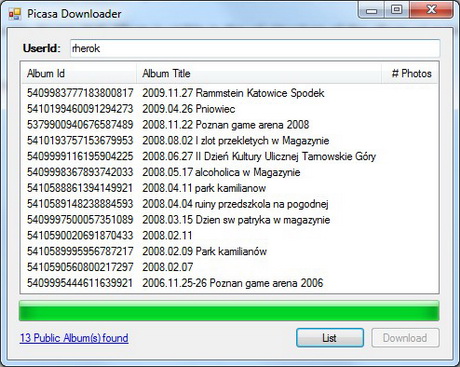Click album id 5410588861394149921

(x=80, y=188)
